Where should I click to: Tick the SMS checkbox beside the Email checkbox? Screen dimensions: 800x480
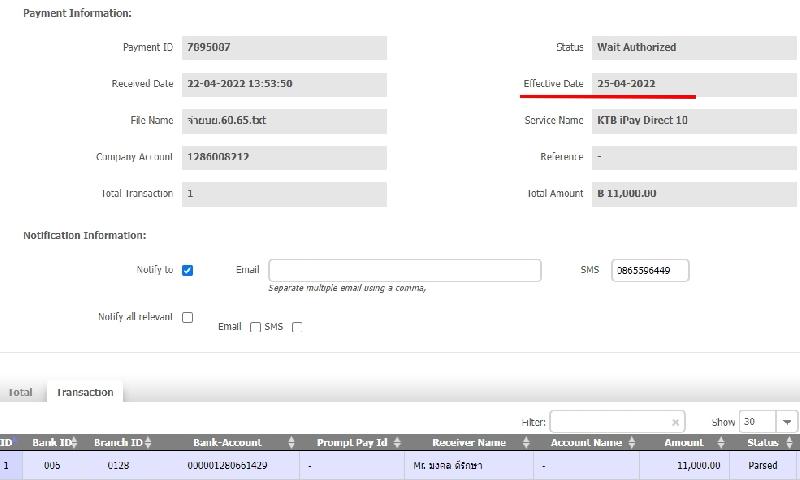click(x=297, y=327)
